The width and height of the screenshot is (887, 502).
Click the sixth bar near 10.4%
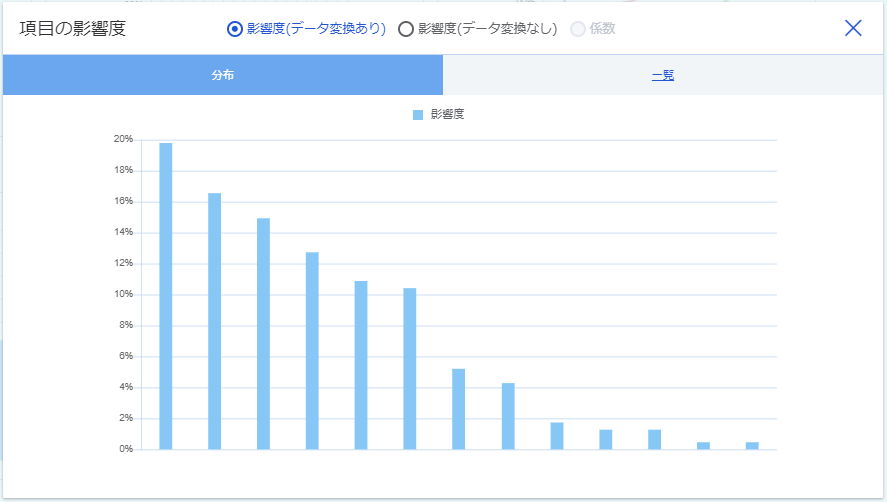(x=410, y=369)
